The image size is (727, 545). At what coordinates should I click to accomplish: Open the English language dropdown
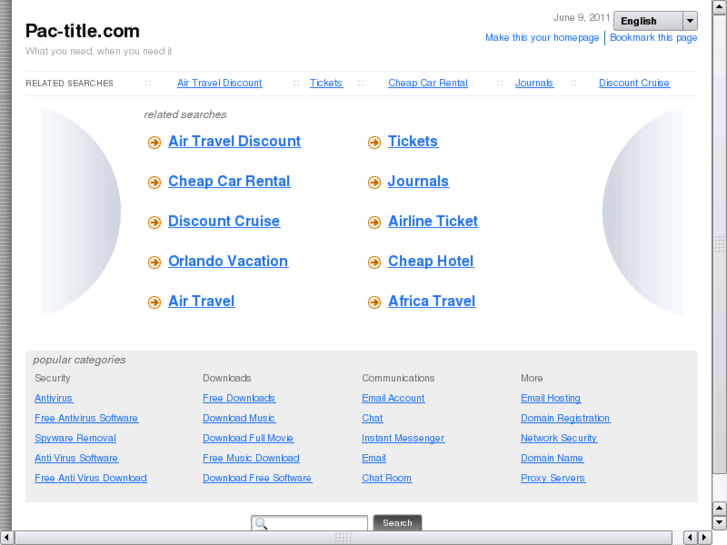point(655,21)
